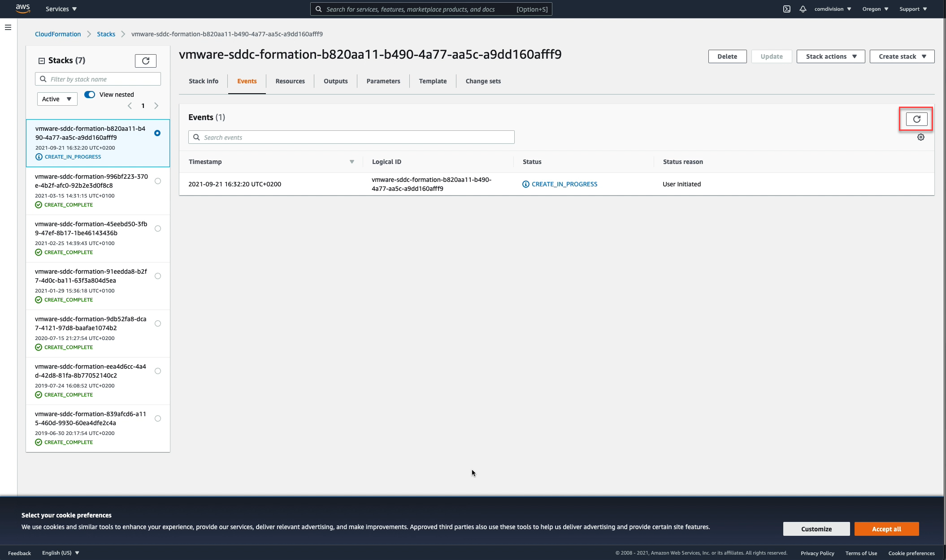Screen dimensions: 946x560
Task: Click the Feedback footer link
Action: coord(19,553)
